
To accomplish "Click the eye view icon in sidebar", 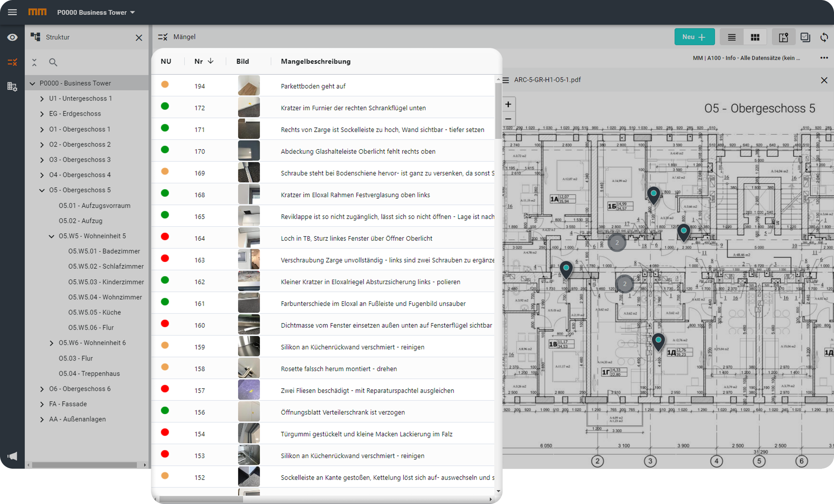I will 12,37.
